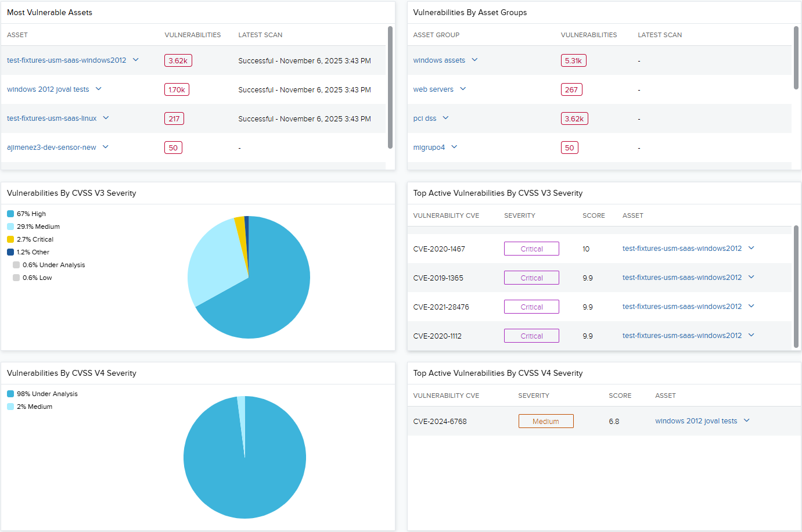Screen dimensions: 802x532
Task: Expand the chevron beside test-fixtures-usm-saas-linux
Action: point(106,118)
